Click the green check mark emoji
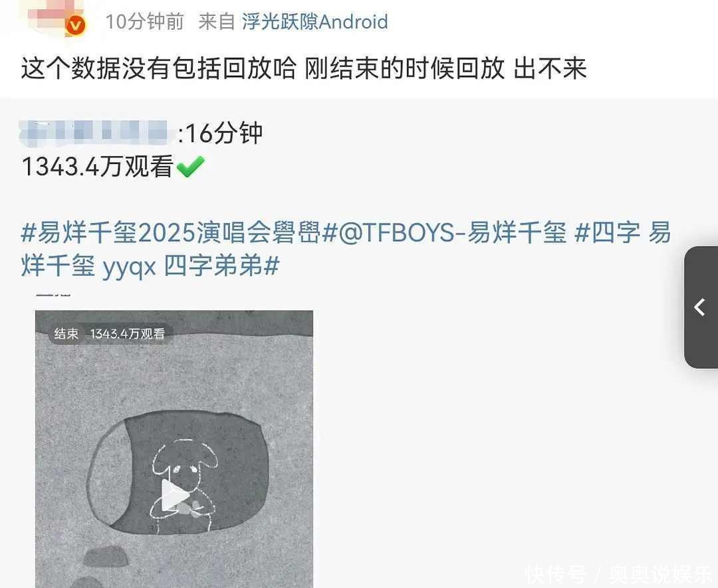 pyautogui.click(x=191, y=165)
